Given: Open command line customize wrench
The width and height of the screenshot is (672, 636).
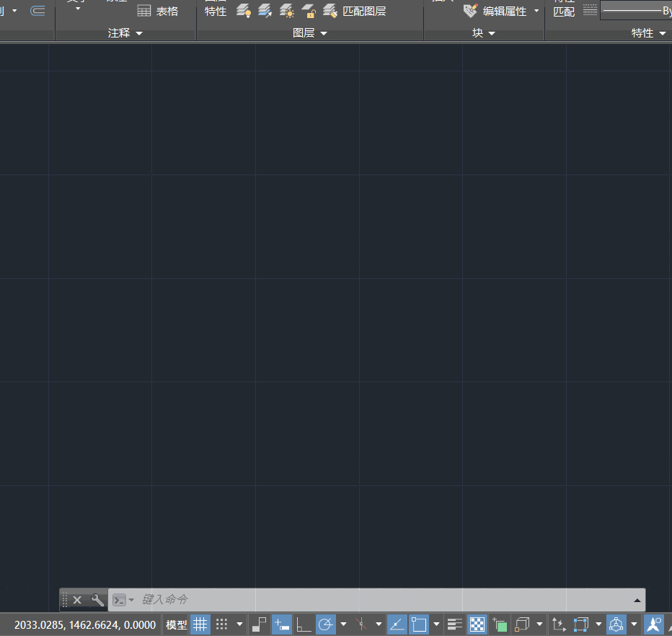Looking at the screenshot, I should [97, 600].
